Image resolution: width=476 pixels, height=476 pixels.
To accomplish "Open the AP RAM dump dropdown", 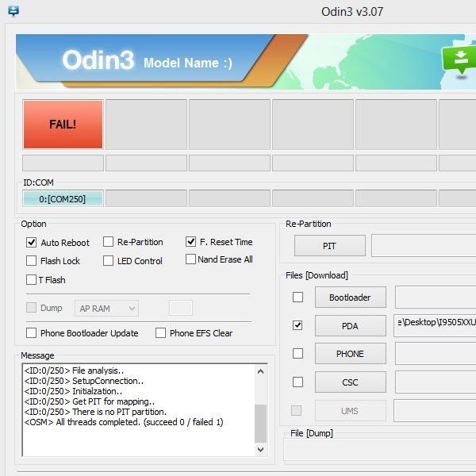I will [106, 309].
